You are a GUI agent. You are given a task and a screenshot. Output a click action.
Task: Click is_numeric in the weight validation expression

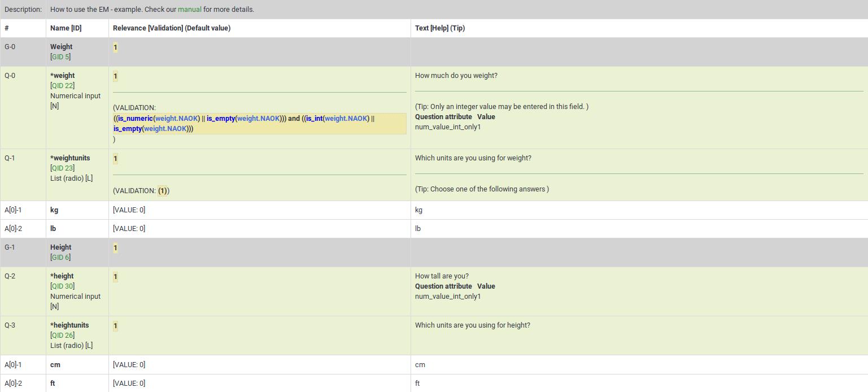(x=134, y=119)
